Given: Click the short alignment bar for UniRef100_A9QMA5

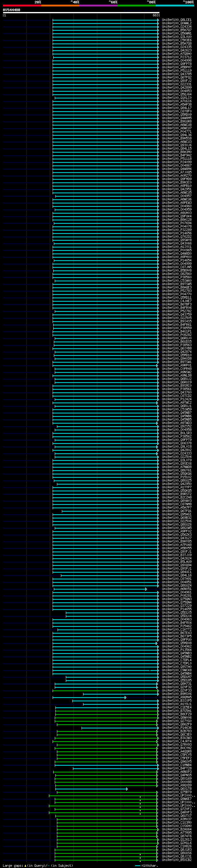Looking at the screenshot, I should 89,697.
